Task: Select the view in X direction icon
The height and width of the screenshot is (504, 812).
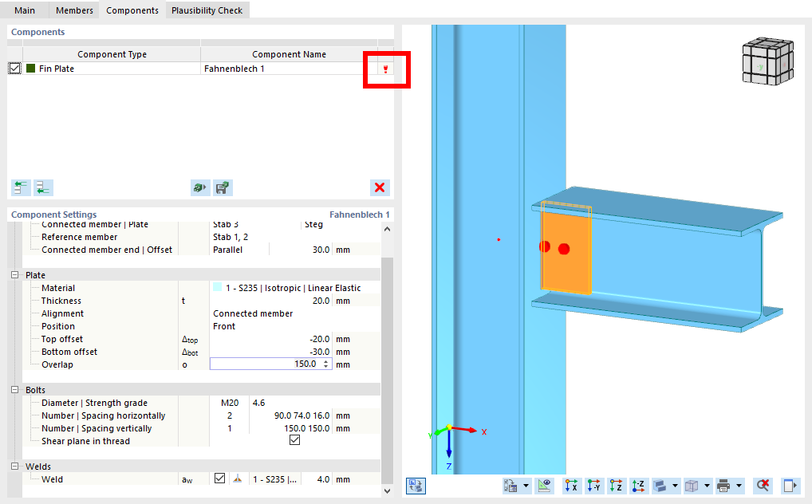Action: click(x=571, y=486)
